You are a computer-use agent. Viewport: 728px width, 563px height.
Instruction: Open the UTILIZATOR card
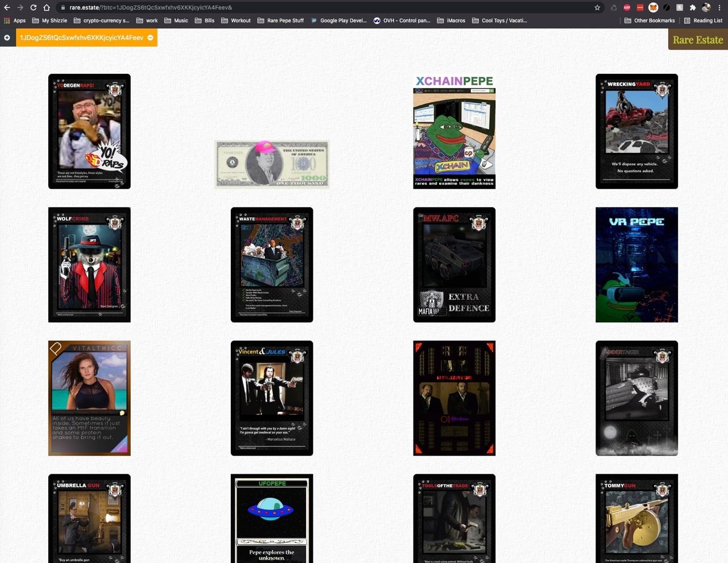click(454, 398)
